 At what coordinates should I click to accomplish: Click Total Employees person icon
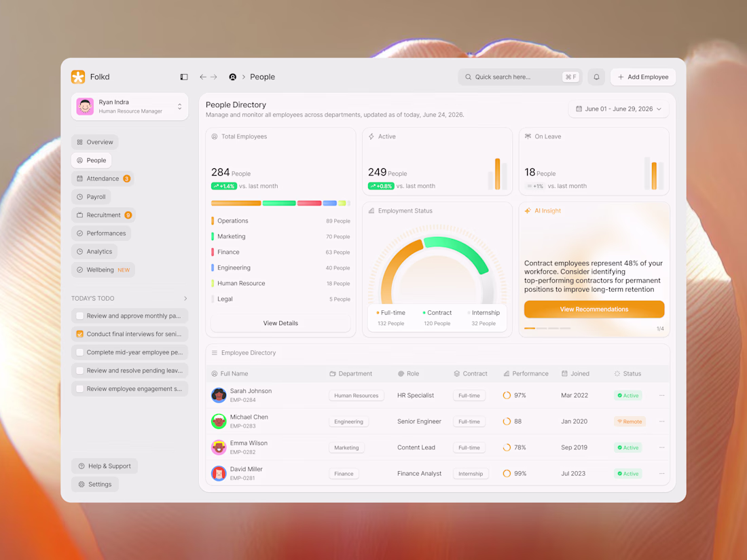click(x=215, y=136)
